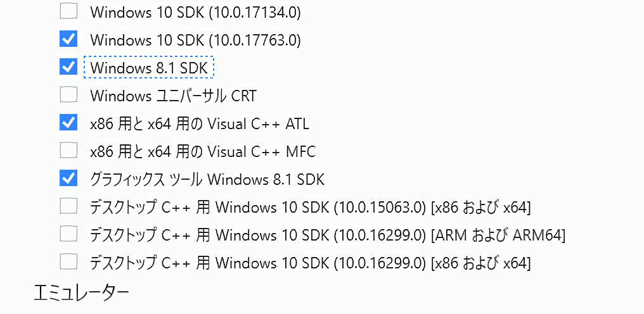Click the デスクトップ C++ 用 SDK [ARM および ARM64] label

pos(328,235)
